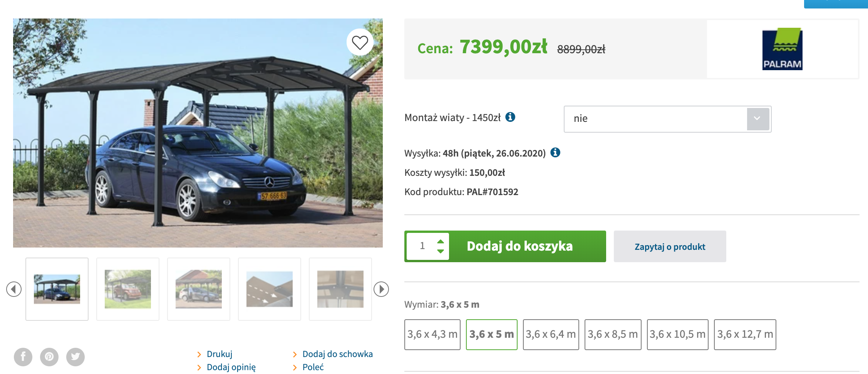
Task: Share product on Pinterest
Action: tap(49, 357)
